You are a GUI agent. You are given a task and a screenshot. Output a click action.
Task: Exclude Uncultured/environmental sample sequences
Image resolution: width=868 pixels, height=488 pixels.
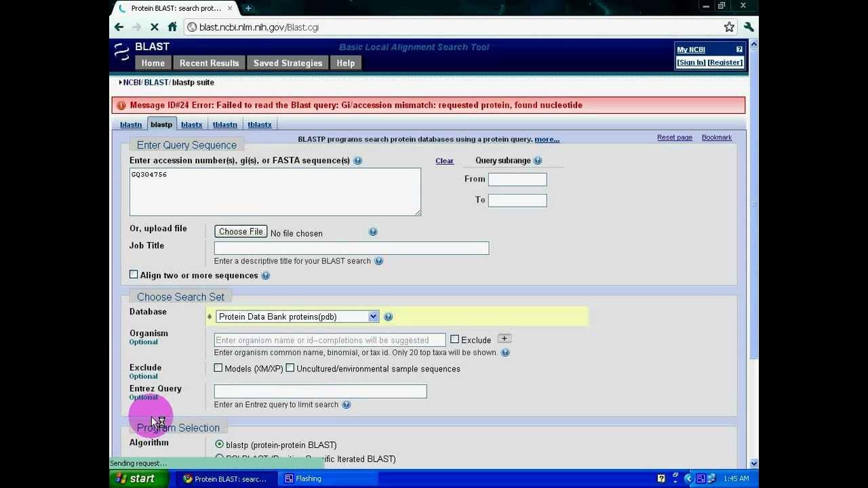pyautogui.click(x=290, y=368)
